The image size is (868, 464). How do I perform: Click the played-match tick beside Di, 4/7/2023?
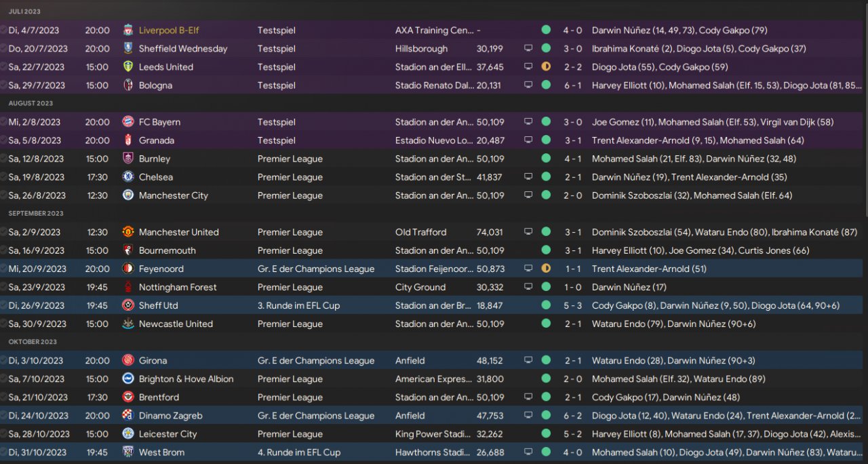[x=3, y=30]
